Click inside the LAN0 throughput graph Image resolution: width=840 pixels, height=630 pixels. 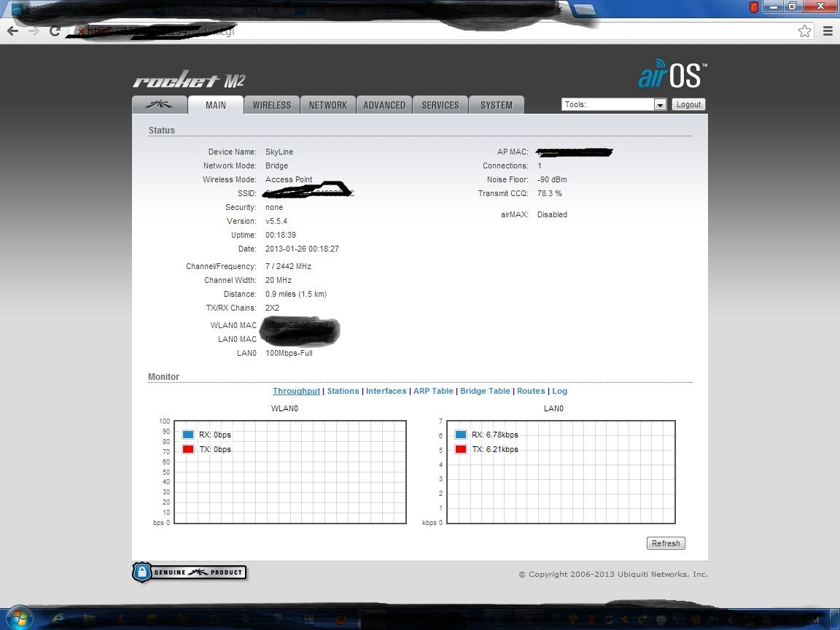[561, 472]
